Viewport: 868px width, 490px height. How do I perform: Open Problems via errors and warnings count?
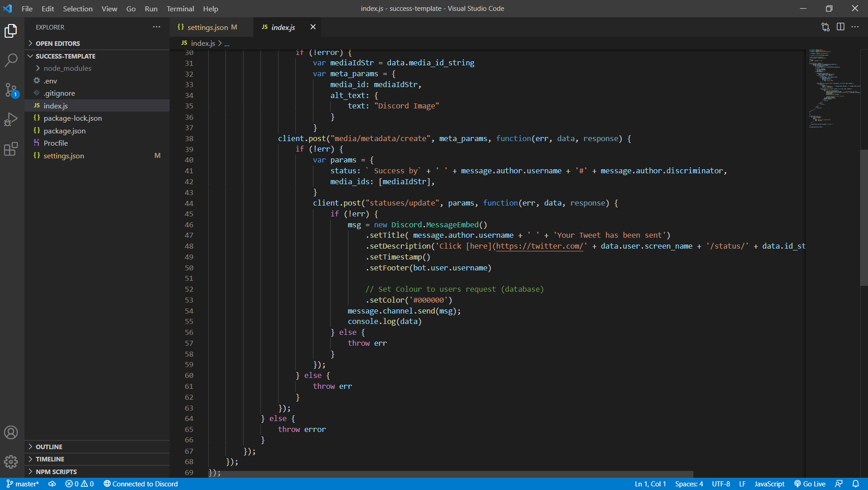click(x=79, y=484)
